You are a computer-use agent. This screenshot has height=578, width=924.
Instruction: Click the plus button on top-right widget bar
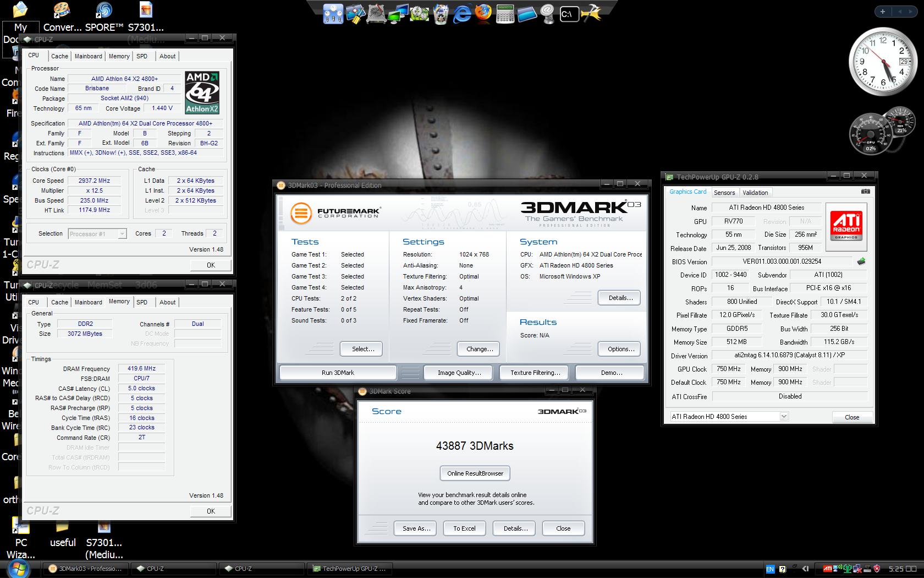point(883,12)
